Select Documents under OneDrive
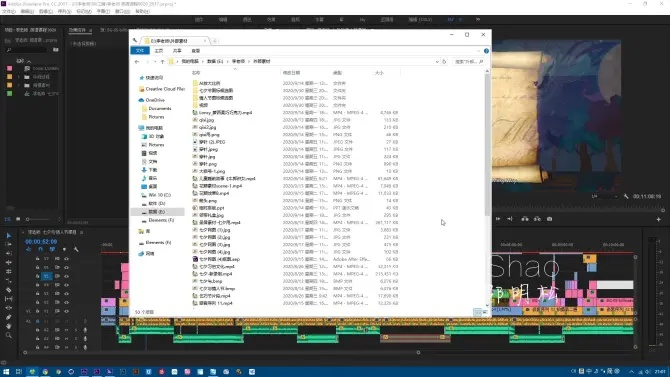 pyautogui.click(x=160, y=109)
